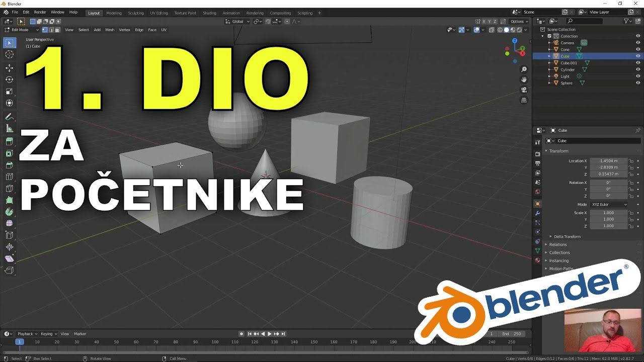
Task: Switch to the Modeling workspace tab
Action: click(114, 13)
